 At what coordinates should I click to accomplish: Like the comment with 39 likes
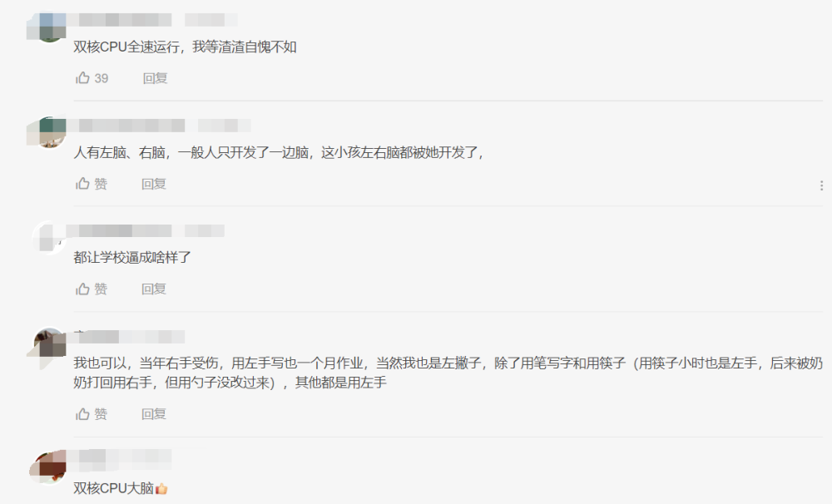82,78
